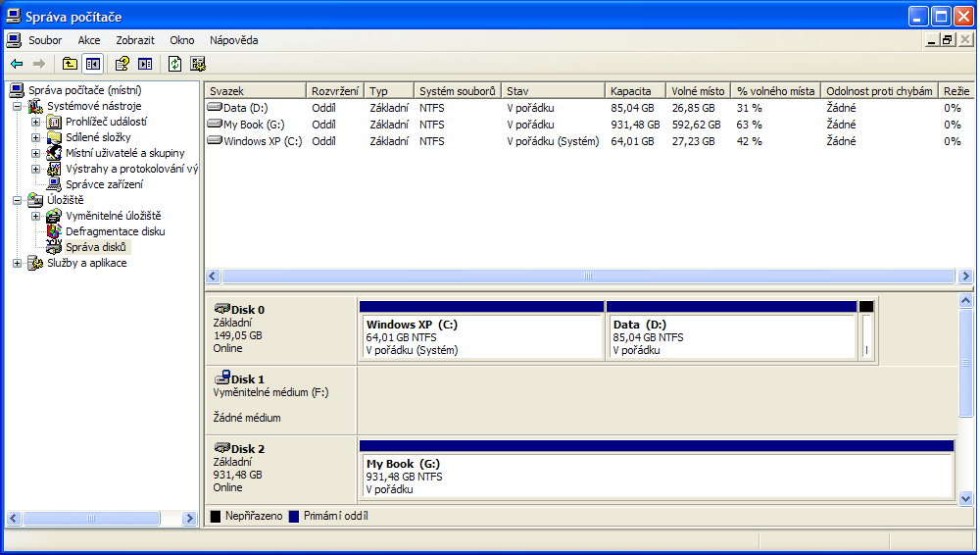Click the Forward arrow toolbar icon
Screen dimensions: 980x555
(39, 64)
